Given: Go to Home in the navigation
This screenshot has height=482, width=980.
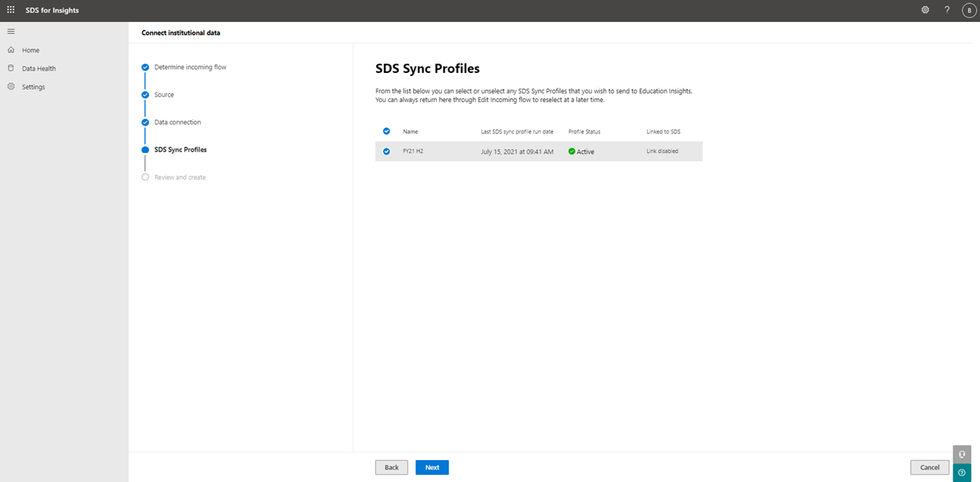Looking at the screenshot, I should [31, 50].
